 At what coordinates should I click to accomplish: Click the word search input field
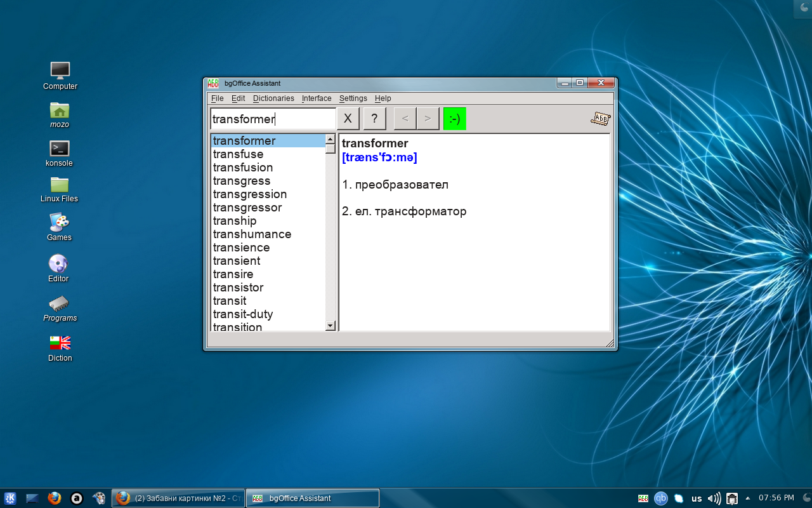coord(273,119)
